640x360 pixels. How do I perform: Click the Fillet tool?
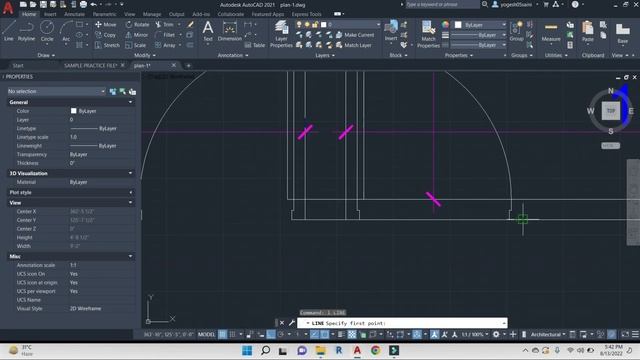point(165,35)
